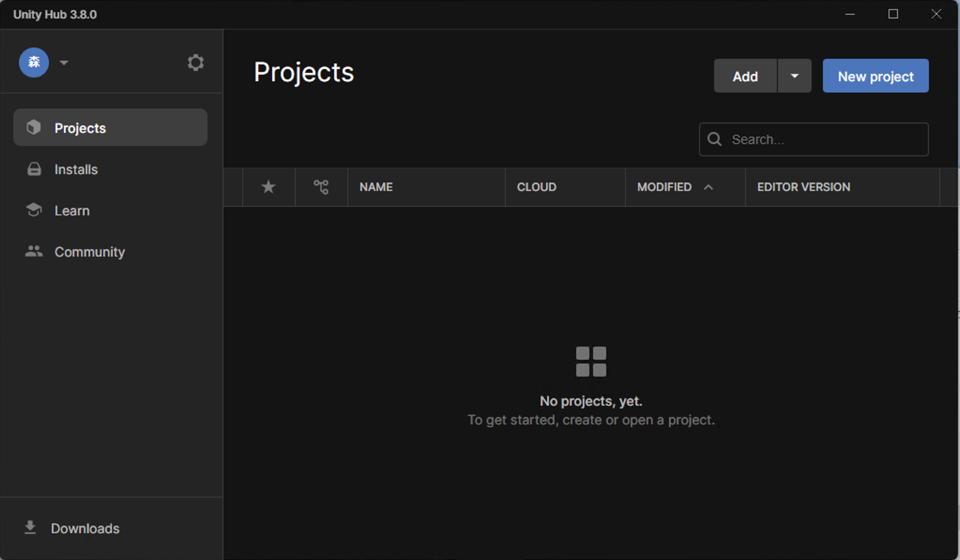Open dropdown arrow next to Add
This screenshot has width=960, height=560.
click(x=794, y=76)
